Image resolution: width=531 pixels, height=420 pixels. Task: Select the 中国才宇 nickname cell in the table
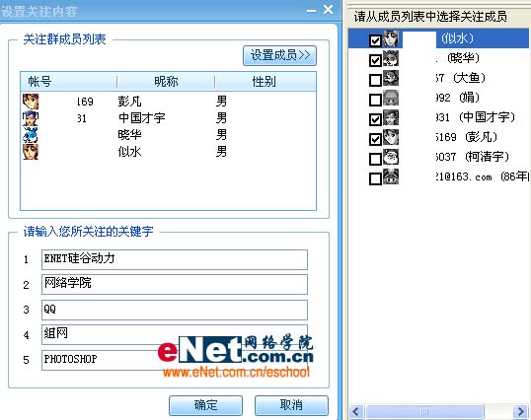coord(142,118)
